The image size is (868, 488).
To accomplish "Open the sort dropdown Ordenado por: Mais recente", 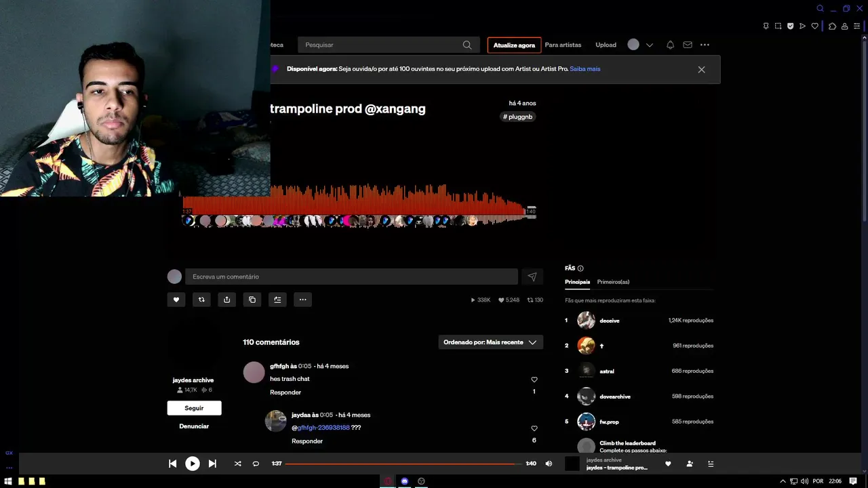I will pos(490,342).
